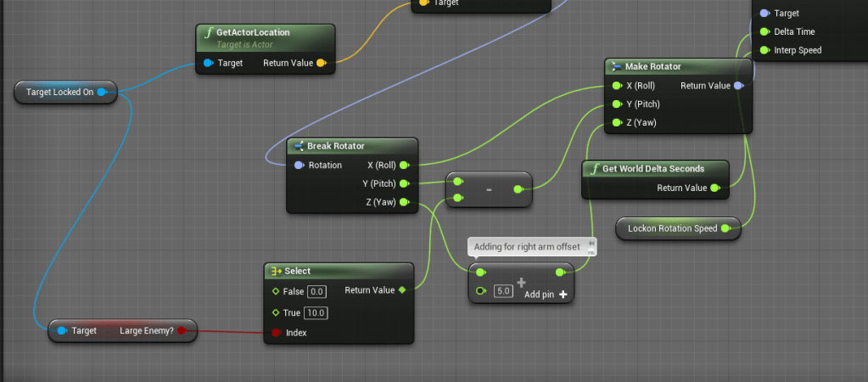Click the Get World Delta Seconds function icon
This screenshot has height=382, width=868.
tap(594, 168)
